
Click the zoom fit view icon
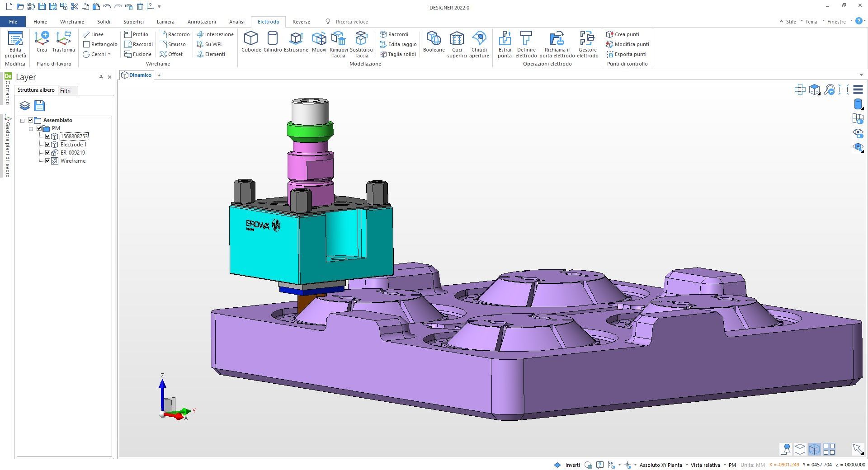[x=844, y=89]
